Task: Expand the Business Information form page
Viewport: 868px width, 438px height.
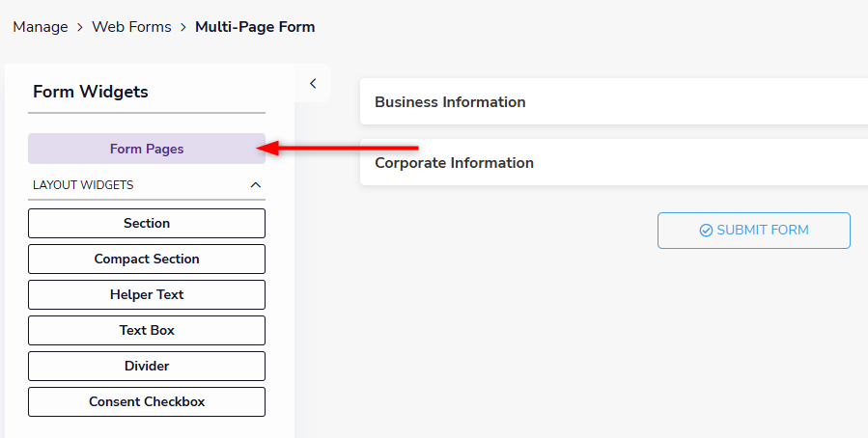Action: coord(450,102)
